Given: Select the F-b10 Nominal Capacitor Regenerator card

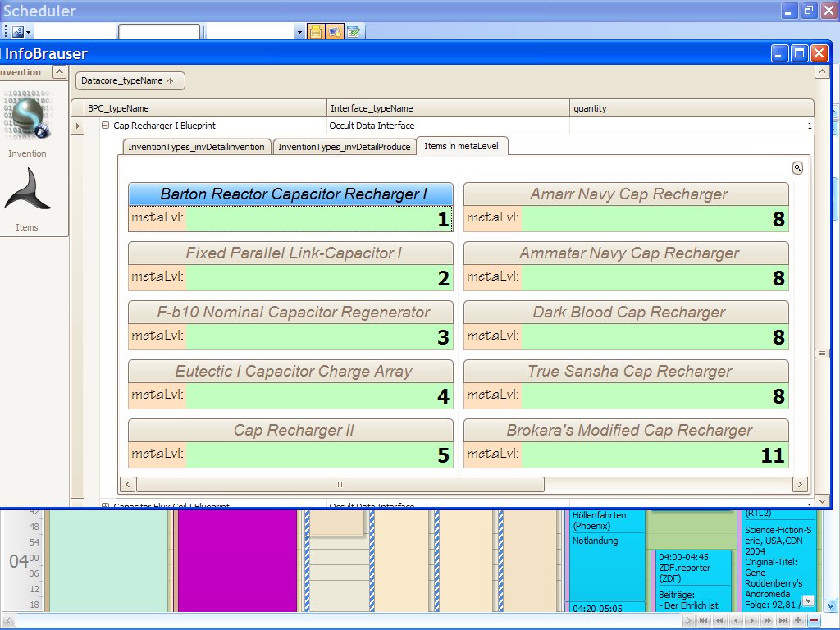Looking at the screenshot, I should tap(291, 312).
